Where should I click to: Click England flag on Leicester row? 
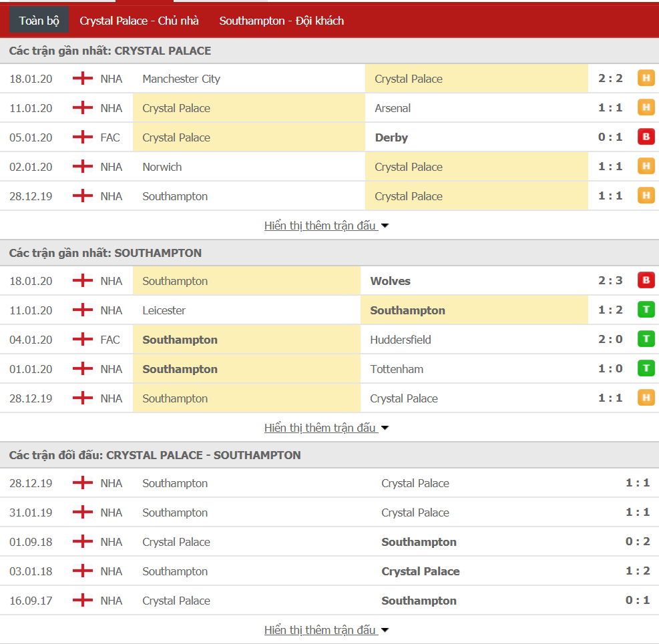(82, 310)
